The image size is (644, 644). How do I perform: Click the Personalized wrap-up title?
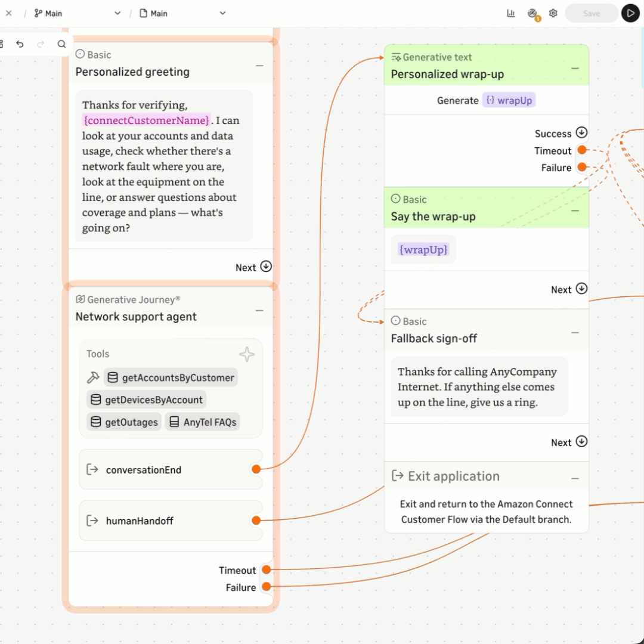pyautogui.click(x=447, y=75)
